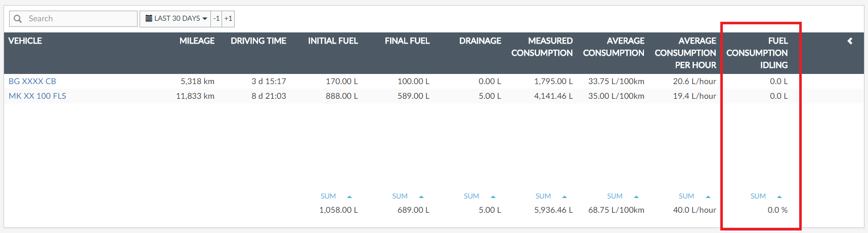Shift date range forward with +1 button
The height and width of the screenshot is (233, 868).
[228, 19]
